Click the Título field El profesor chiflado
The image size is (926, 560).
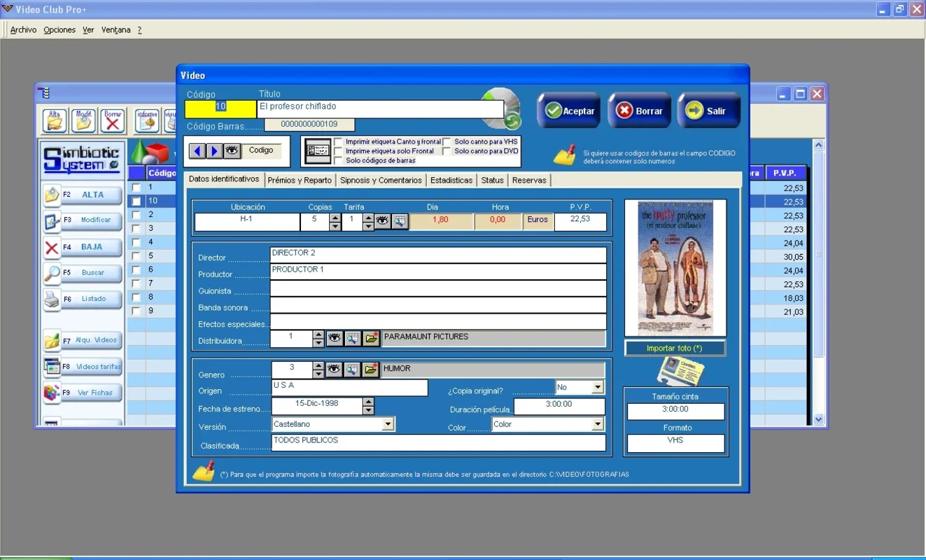point(380,109)
